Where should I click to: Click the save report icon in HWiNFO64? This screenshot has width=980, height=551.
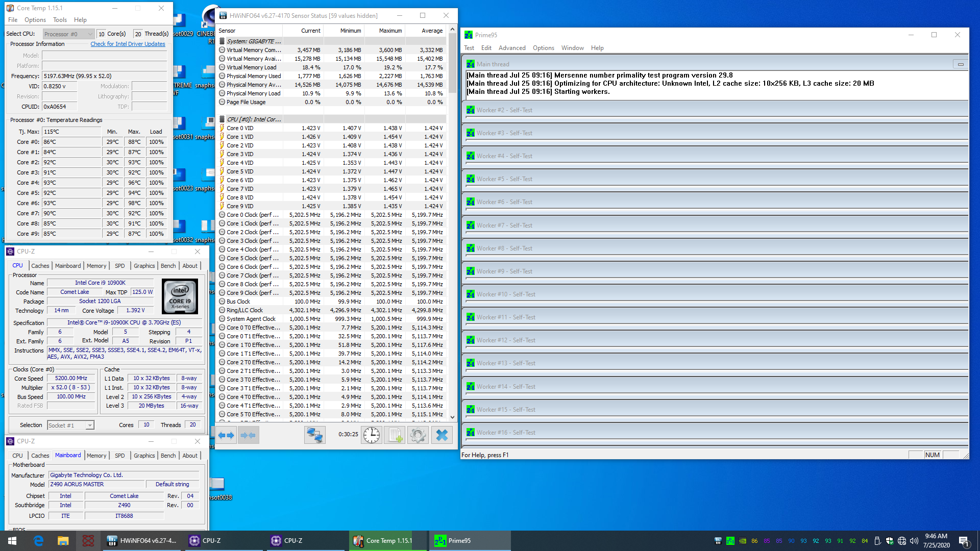point(397,435)
